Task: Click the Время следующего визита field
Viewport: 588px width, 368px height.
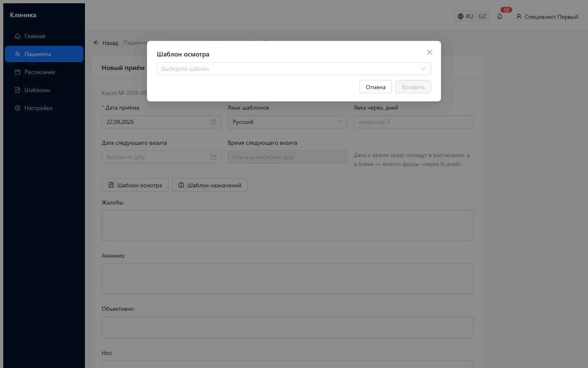Action: [x=287, y=157]
